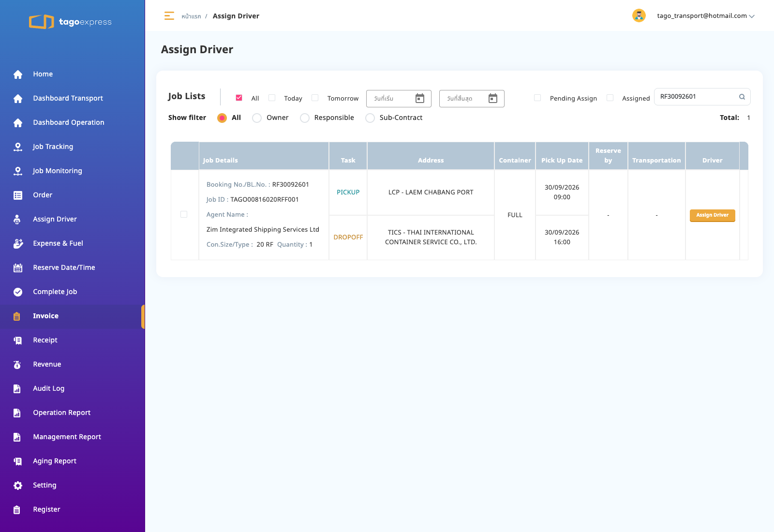Click the หน้าแรก breadcrumb link
Image resolution: width=774 pixels, height=532 pixels.
[191, 16]
